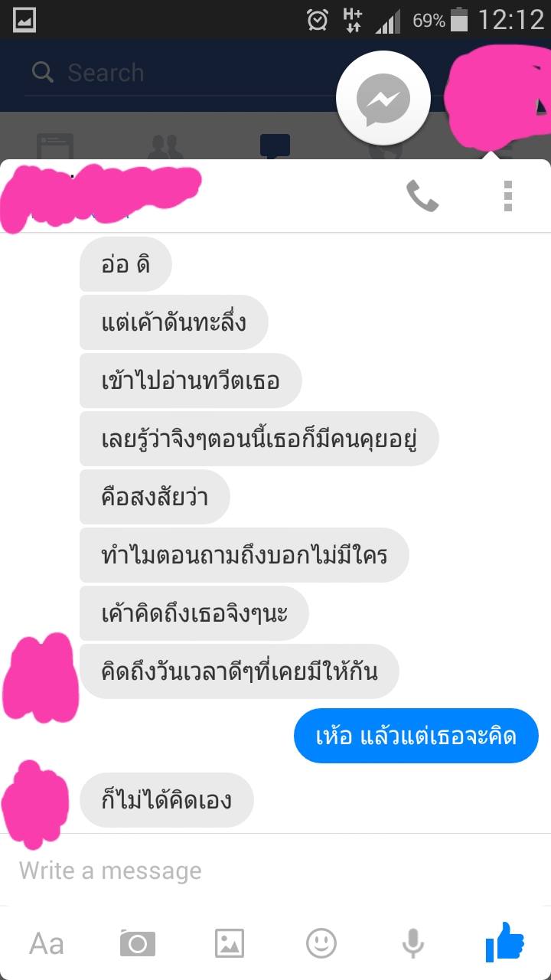The height and width of the screenshot is (980, 551).
Task: Tap last received message ก็ไม่ได้คิดเอง
Action: click(x=166, y=800)
